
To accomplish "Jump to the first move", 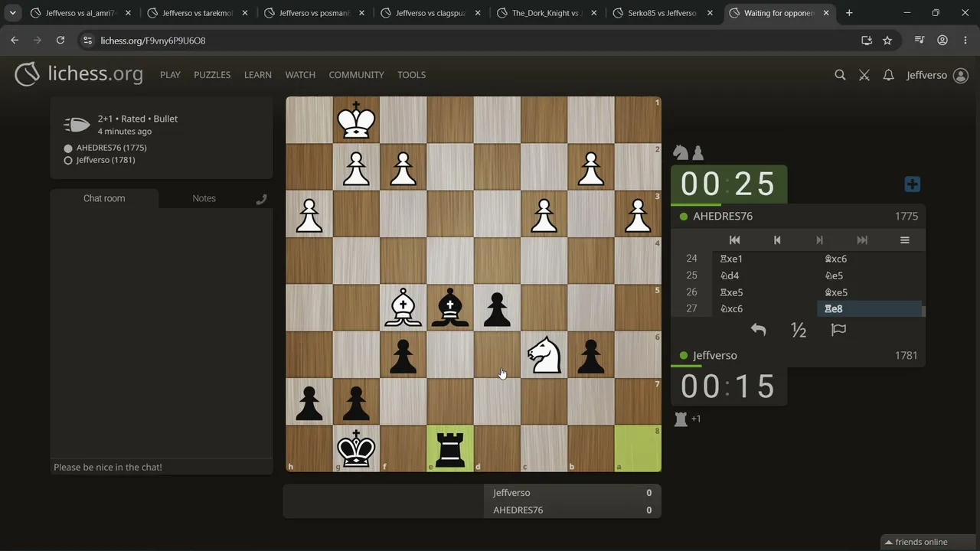I will pos(734,240).
